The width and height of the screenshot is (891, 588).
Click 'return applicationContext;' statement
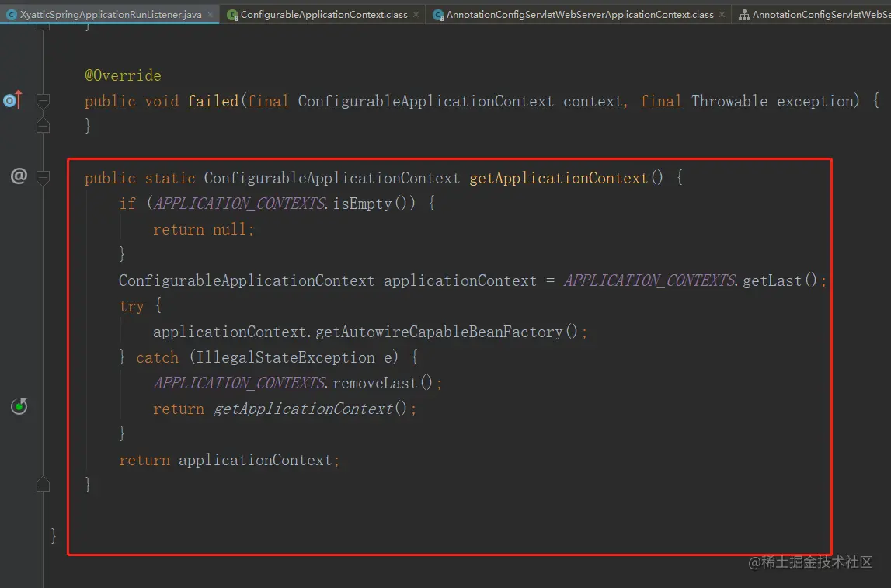[x=229, y=460]
